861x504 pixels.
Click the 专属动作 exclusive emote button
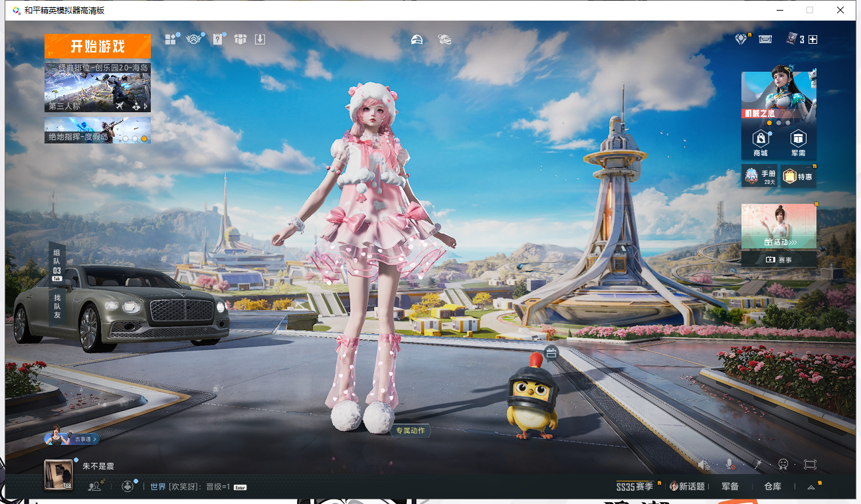click(410, 431)
